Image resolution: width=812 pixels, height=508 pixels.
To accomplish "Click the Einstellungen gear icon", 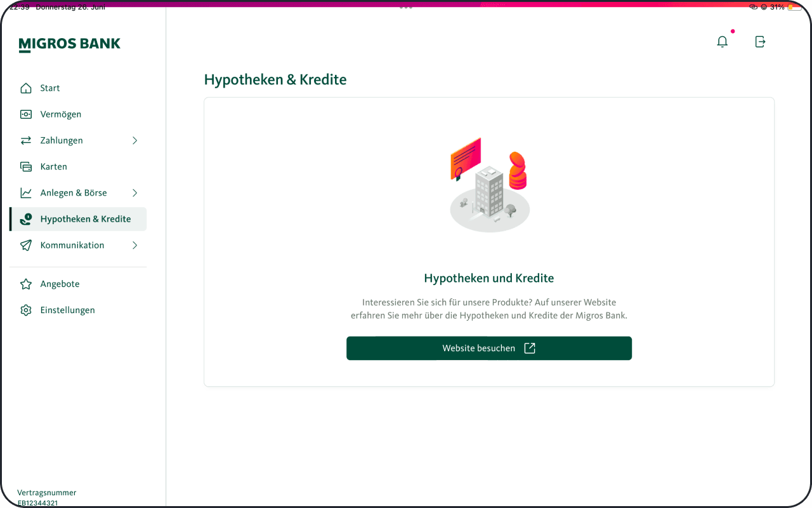I will (x=26, y=310).
